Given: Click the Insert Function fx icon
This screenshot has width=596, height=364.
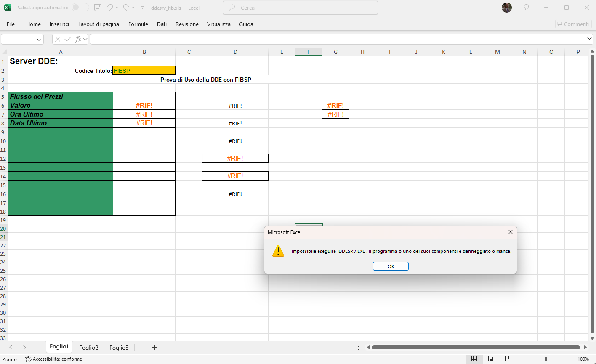Looking at the screenshot, I should coord(78,39).
